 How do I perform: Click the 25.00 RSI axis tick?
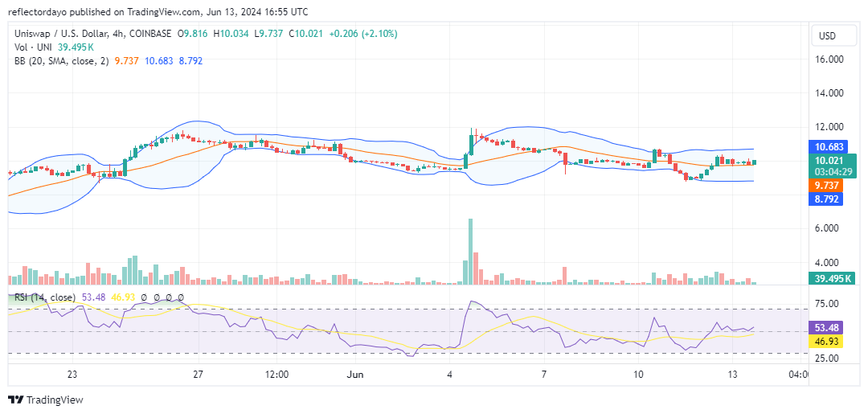coord(829,358)
